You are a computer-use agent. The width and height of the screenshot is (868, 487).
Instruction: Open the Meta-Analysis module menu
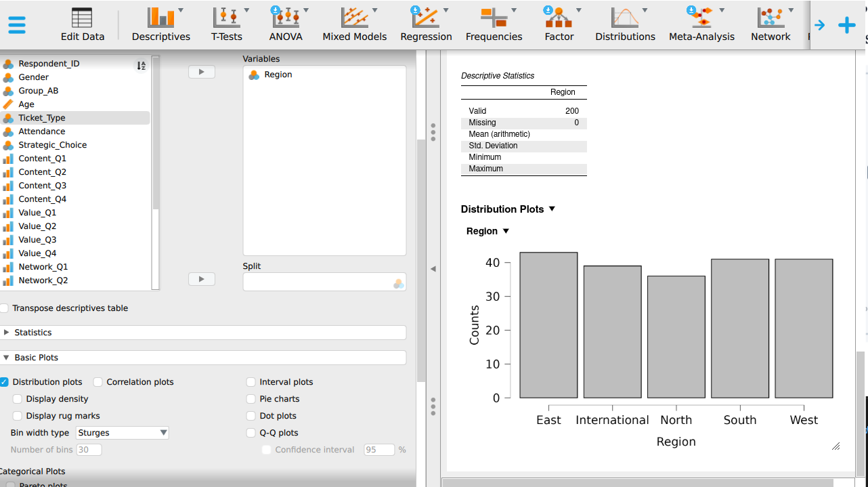[702, 25]
